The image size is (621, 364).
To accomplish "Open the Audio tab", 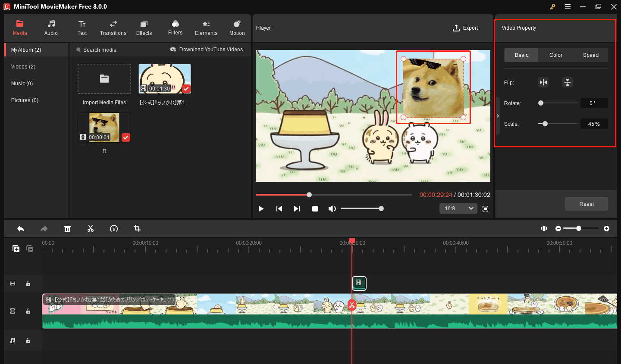I will (x=51, y=28).
